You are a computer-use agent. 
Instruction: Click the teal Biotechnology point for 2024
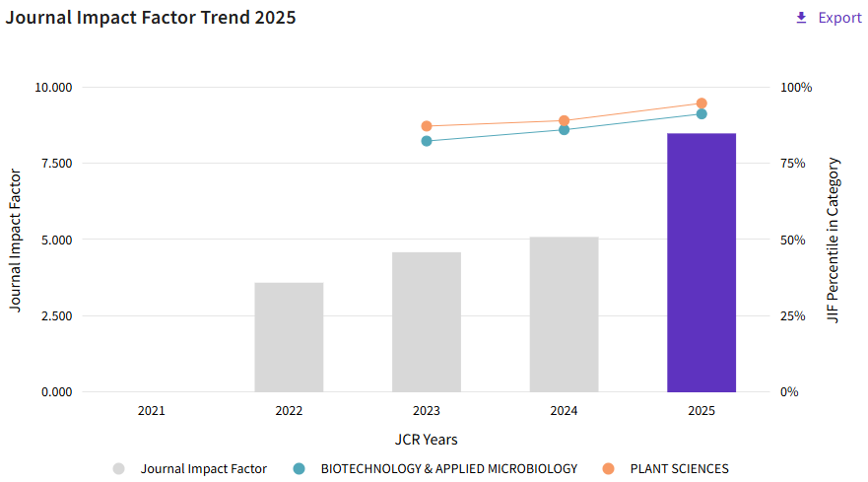coord(565,130)
